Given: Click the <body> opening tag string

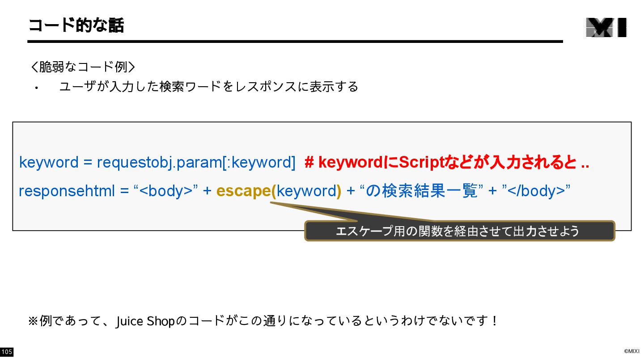Looking at the screenshot, I should pyautogui.click(x=166, y=191).
